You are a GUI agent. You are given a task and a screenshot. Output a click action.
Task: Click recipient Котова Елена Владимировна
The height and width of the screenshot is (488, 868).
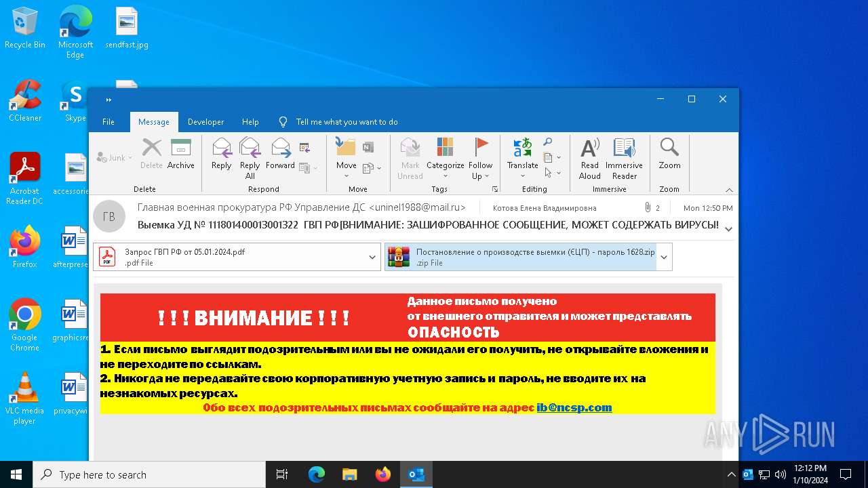pyautogui.click(x=545, y=208)
